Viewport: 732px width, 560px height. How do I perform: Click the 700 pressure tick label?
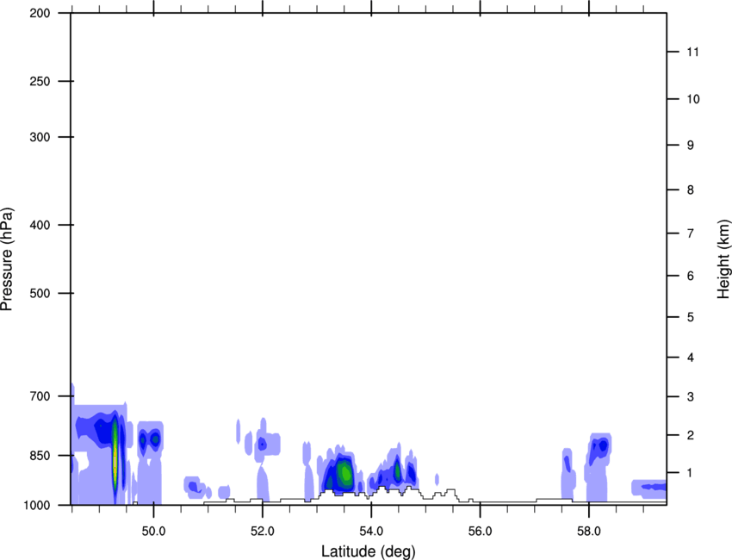[x=40, y=396]
